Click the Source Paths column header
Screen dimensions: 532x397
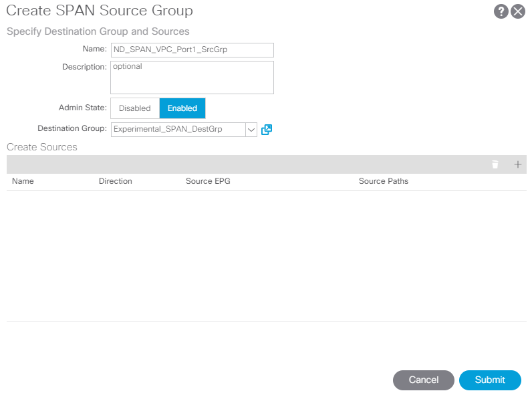coord(384,181)
